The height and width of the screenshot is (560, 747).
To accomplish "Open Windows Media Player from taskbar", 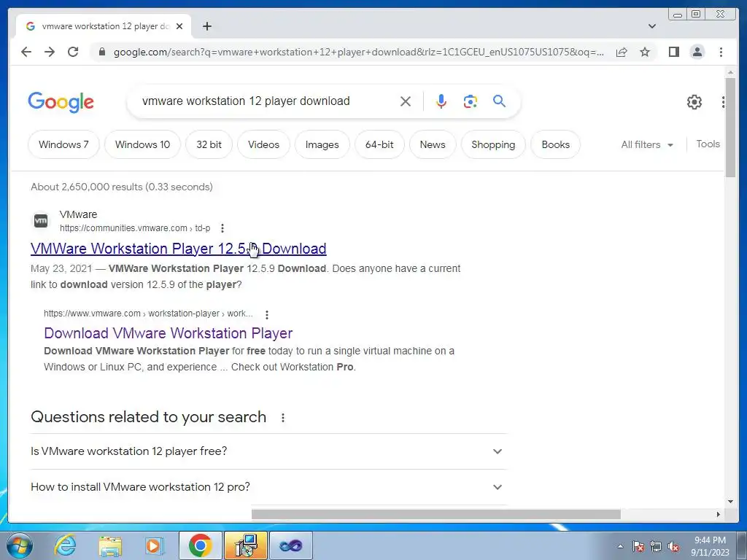I will point(154,545).
